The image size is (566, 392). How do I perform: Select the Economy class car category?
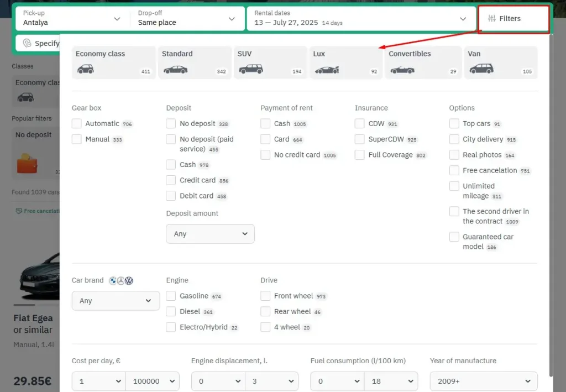(x=114, y=62)
